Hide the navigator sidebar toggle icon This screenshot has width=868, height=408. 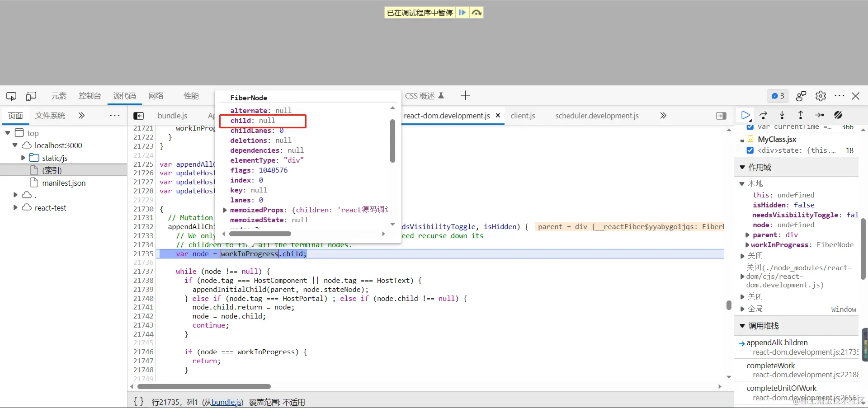click(x=139, y=116)
